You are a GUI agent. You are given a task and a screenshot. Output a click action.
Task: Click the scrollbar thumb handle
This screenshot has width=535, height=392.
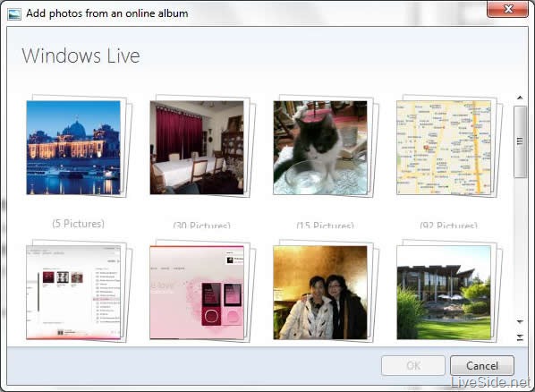click(x=520, y=141)
